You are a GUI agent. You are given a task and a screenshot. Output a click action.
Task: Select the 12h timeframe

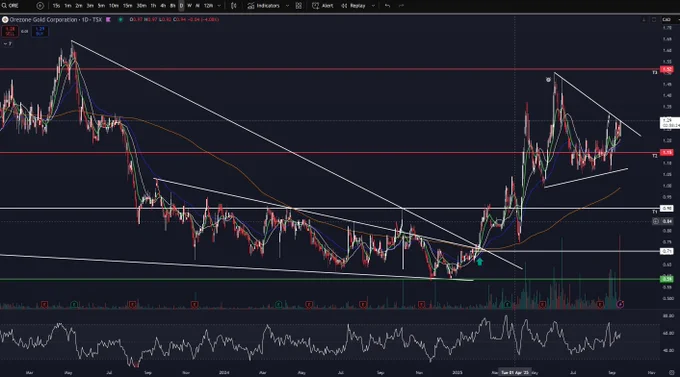[x=208, y=6]
